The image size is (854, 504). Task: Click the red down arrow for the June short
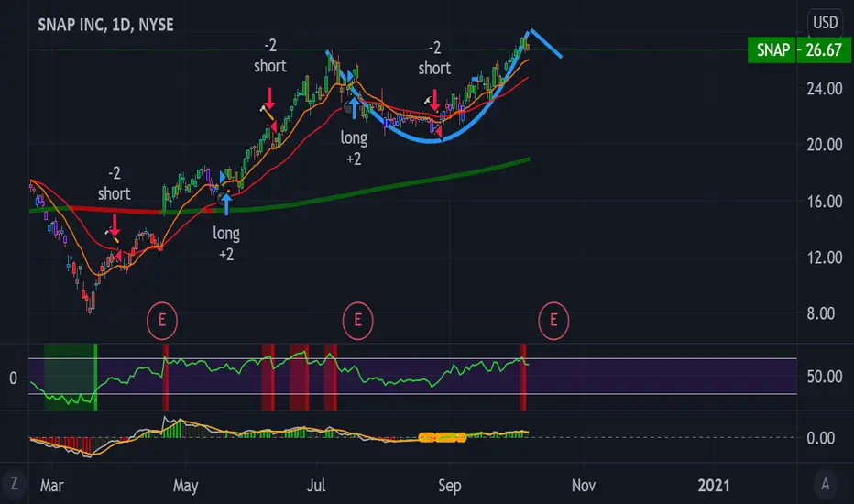269,99
